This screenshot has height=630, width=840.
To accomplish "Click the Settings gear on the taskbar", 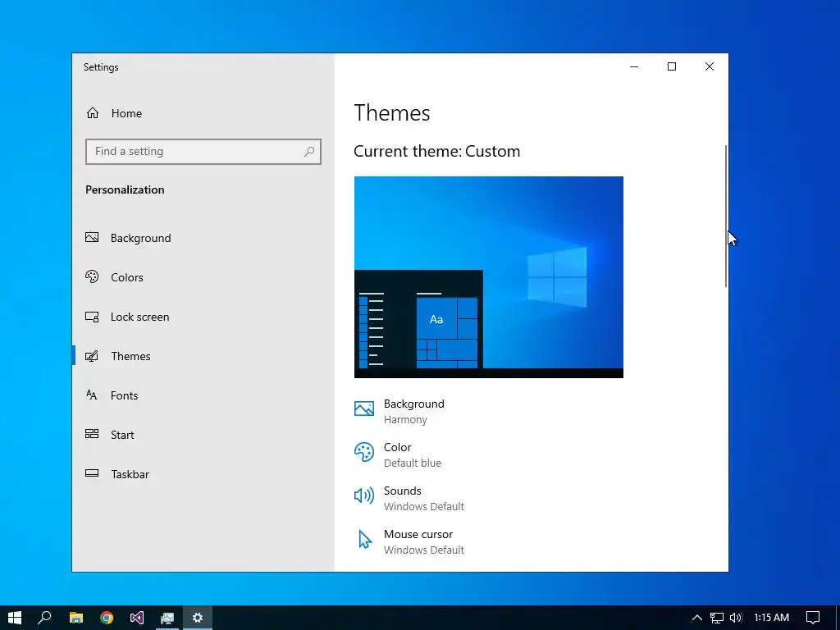I will point(198,618).
